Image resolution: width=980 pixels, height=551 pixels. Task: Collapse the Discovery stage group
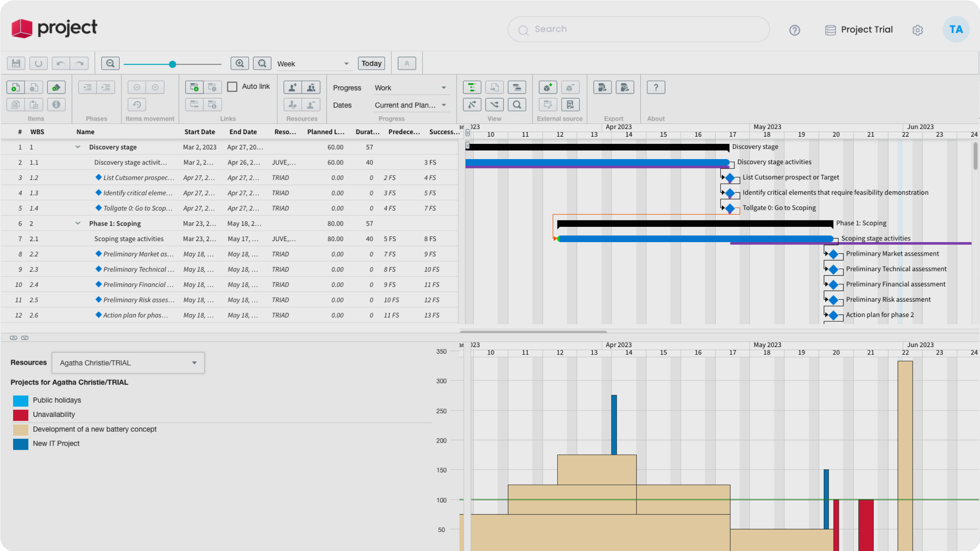(x=78, y=147)
